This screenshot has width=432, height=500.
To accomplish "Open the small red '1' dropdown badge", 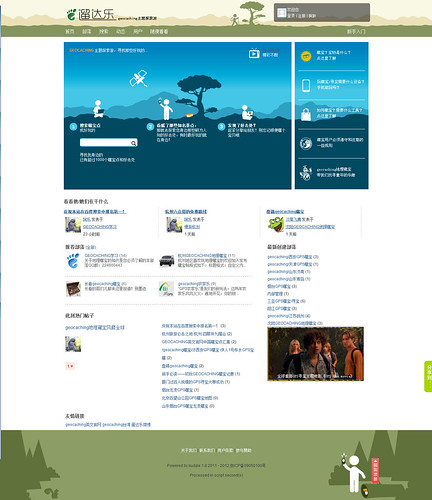I will pos(70,366).
